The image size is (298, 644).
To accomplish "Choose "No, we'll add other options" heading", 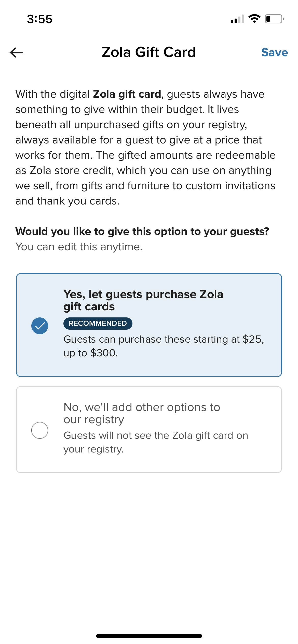I will coord(142,413).
